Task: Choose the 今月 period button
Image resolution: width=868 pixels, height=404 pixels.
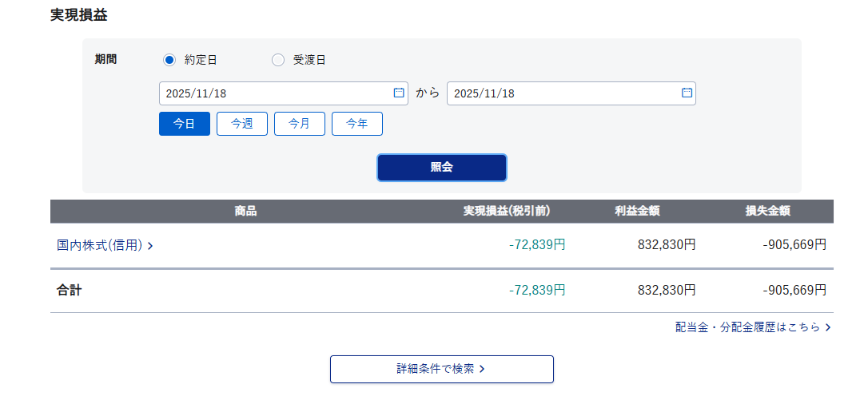Action: pos(300,124)
